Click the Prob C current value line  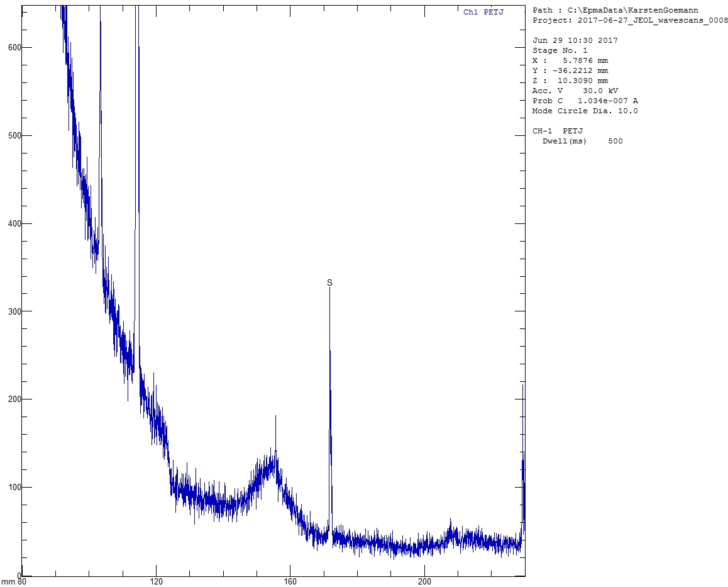585,101
